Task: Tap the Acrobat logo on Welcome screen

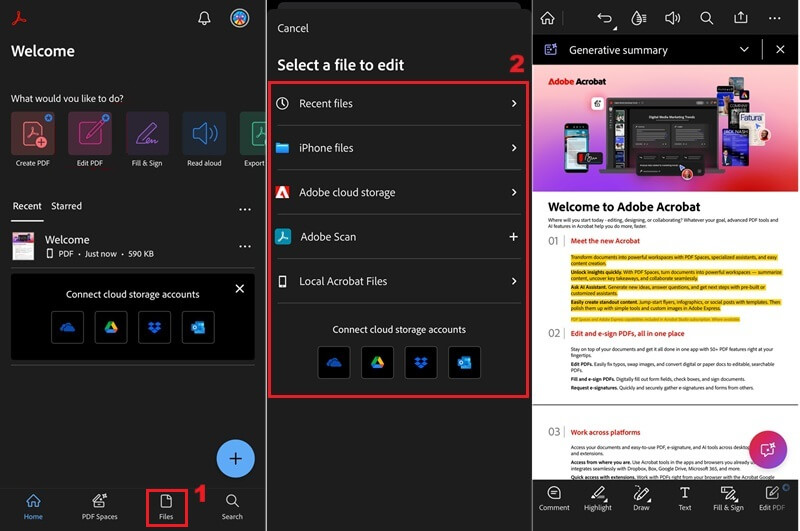Action: click(x=19, y=18)
